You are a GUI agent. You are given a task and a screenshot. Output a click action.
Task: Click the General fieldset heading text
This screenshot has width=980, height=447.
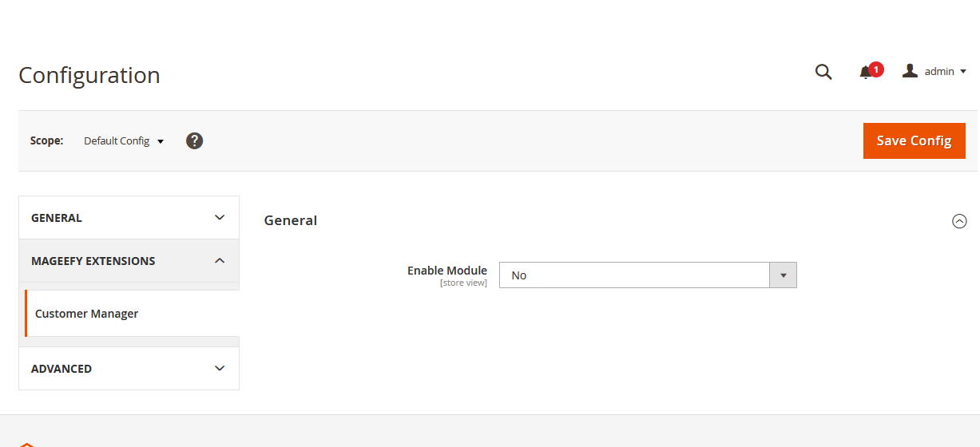291,221
